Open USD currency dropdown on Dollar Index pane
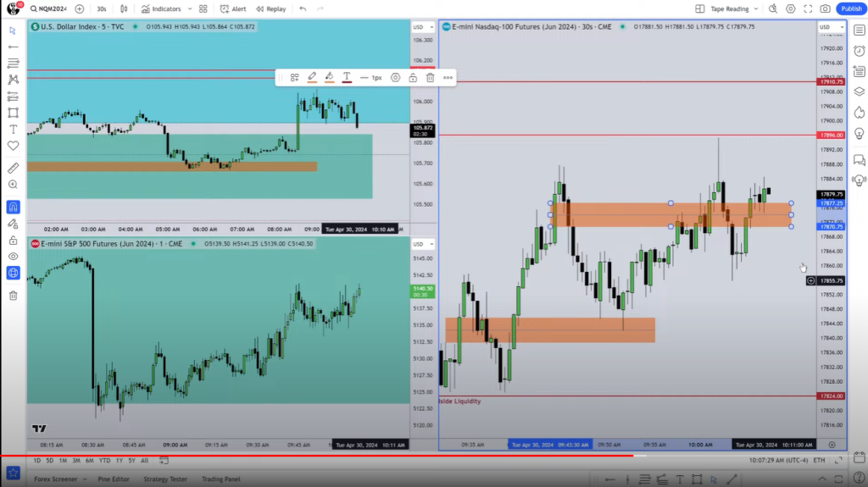The image size is (868, 487). (423, 27)
